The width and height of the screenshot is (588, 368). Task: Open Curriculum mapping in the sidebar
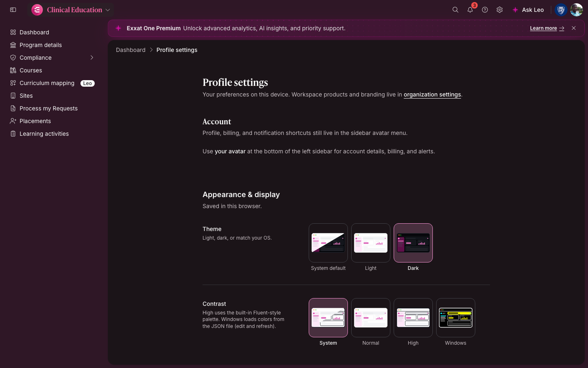[x=52, y=83]
